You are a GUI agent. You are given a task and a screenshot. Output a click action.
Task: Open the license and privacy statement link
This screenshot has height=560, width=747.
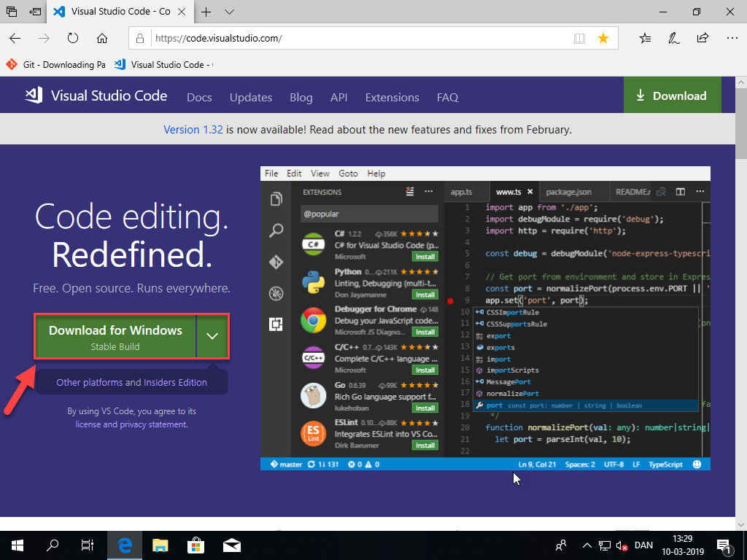pyautogui.click(x=131, y=424)
